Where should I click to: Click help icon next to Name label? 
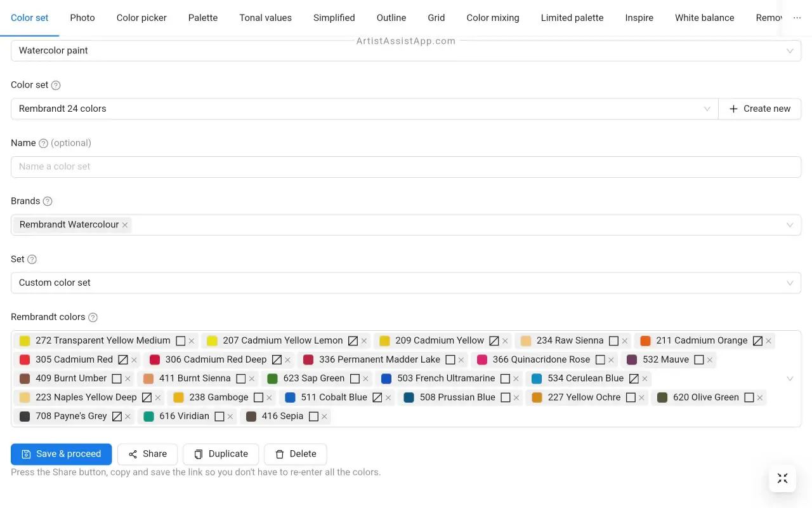[x=43, y=144]
